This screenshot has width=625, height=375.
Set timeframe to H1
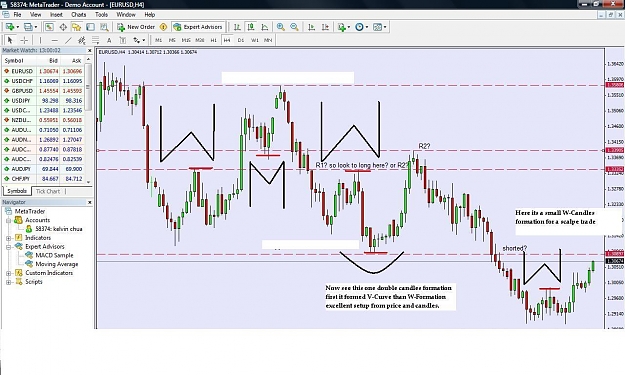click(214, 40)
